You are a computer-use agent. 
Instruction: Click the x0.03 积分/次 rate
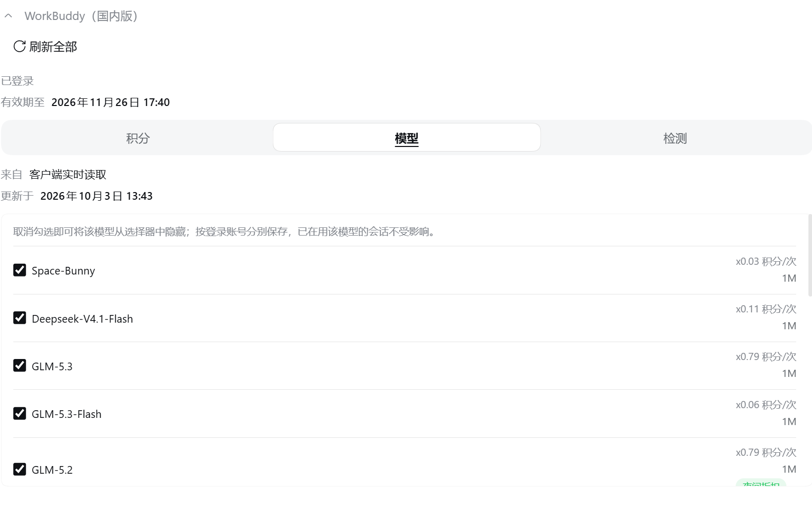[x=766, y=261]
